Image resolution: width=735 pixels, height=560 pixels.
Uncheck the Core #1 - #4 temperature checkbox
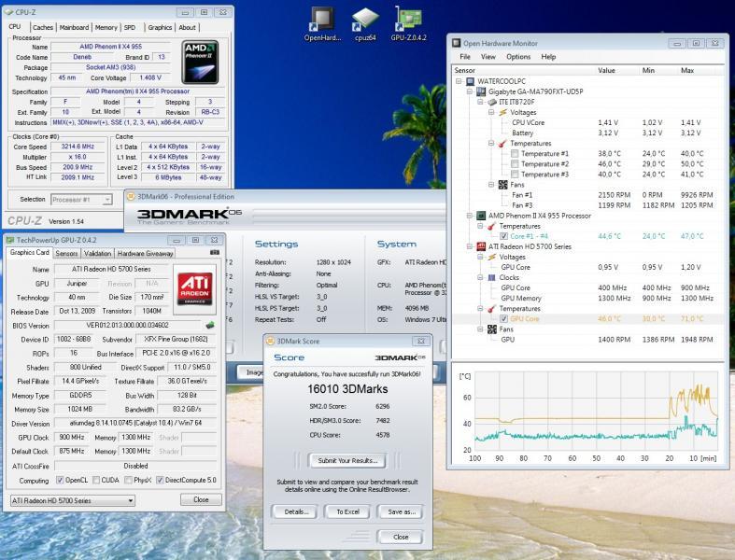(x=503, y=236)
